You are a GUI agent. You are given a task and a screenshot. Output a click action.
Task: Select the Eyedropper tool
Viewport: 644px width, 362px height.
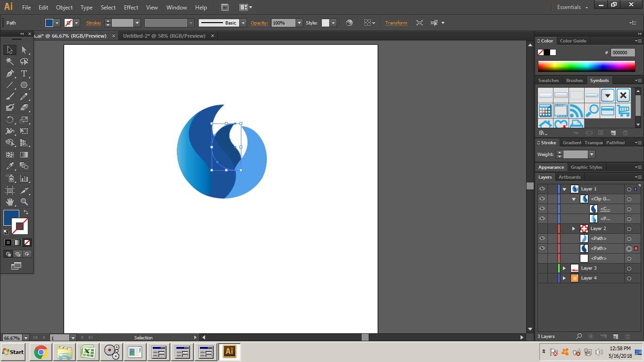(9, 166)
